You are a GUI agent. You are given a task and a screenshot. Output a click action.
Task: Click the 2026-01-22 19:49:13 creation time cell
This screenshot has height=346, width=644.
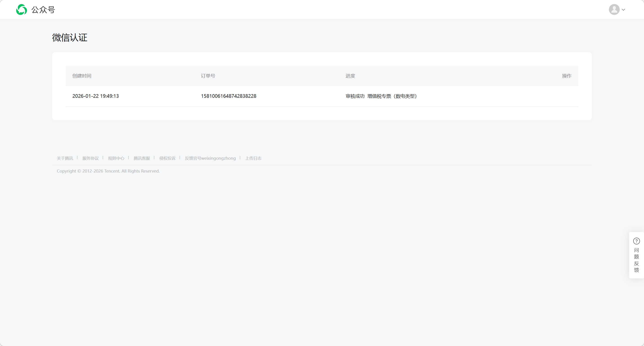tap(96, 96)
